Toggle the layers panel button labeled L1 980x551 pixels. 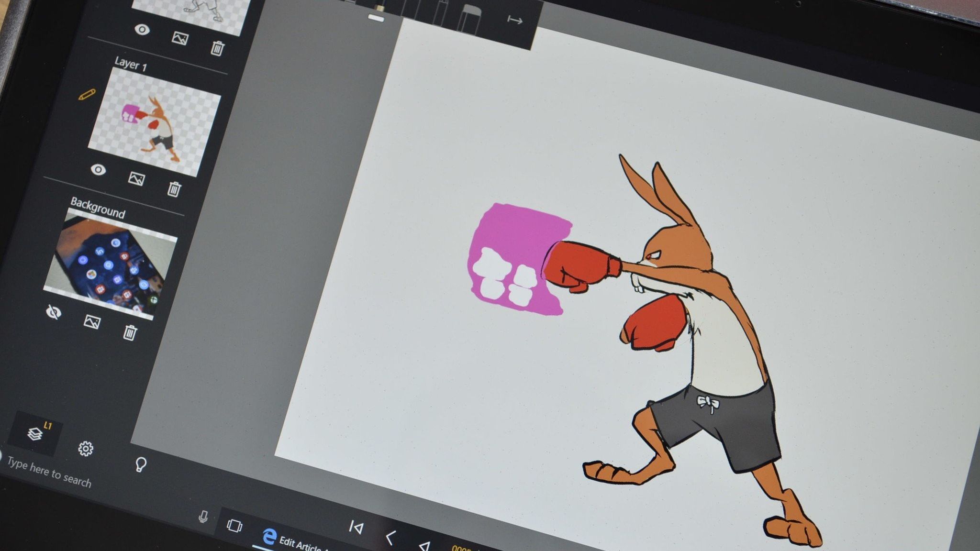click(x=36, y=433)
